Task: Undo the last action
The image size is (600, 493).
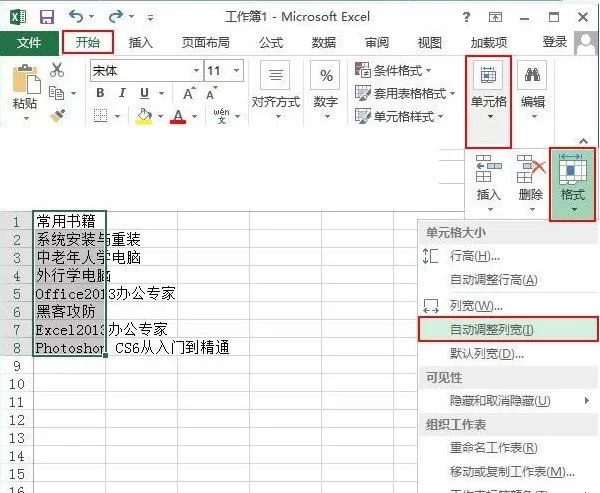Action: pyautogui.click(x=76, y=16)
